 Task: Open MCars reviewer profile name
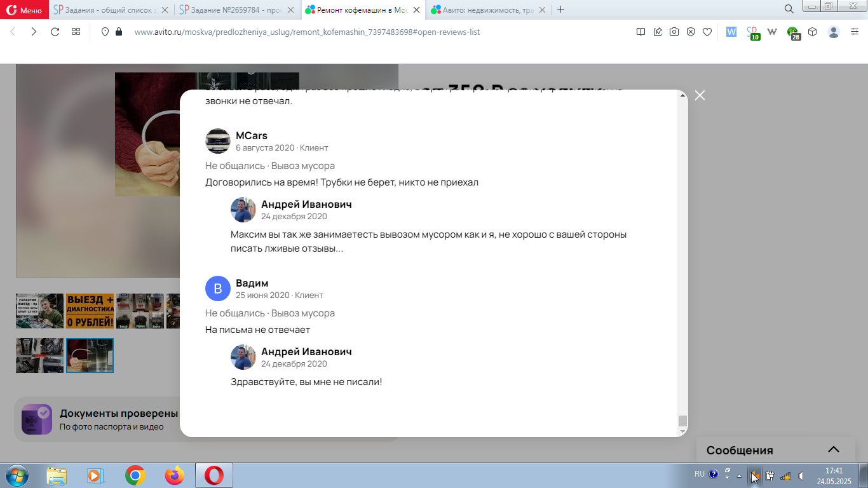point(252,135)
